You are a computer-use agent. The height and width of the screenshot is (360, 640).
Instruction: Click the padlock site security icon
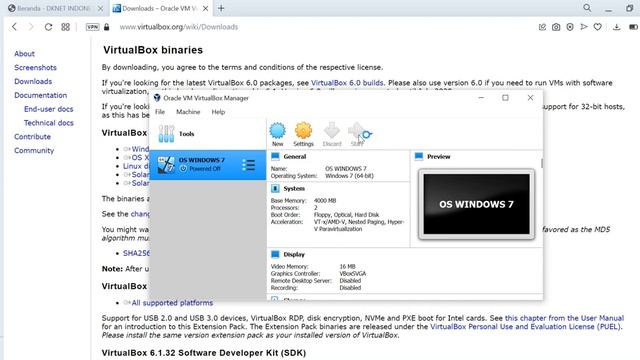point(107,27)
